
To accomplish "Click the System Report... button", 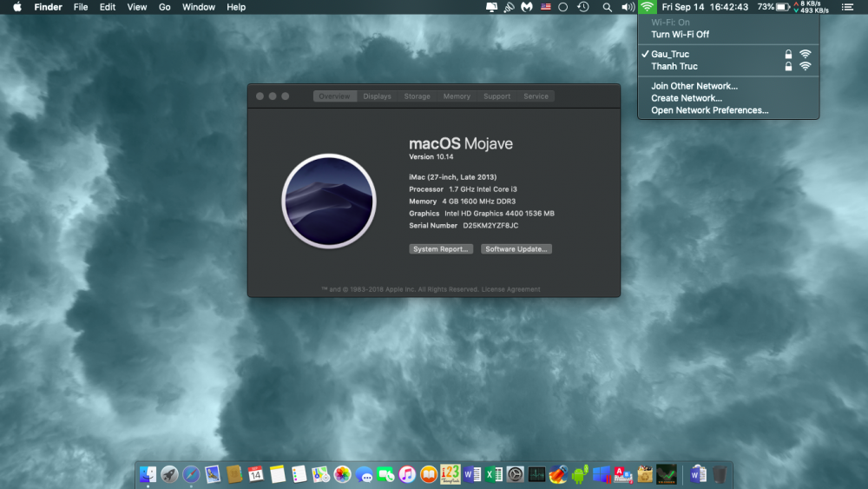I will pos(441,249).
